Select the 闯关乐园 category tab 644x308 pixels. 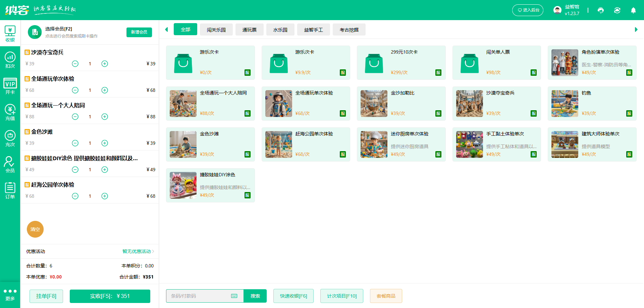(216, 30)
